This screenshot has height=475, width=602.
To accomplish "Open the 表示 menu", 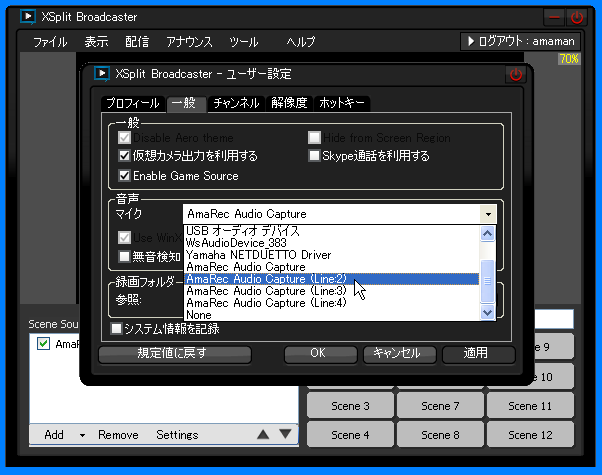I will point(96,41).
